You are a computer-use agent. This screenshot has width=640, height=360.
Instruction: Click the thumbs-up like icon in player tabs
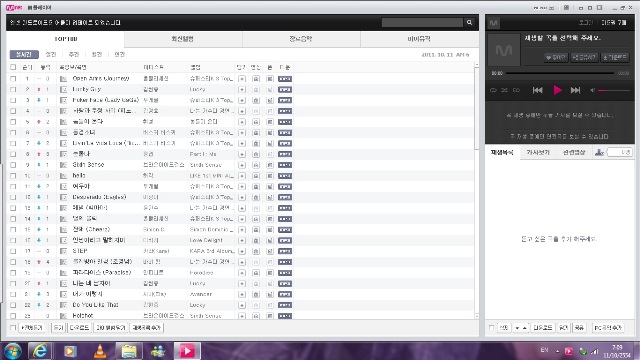click(x=599, y=152)
